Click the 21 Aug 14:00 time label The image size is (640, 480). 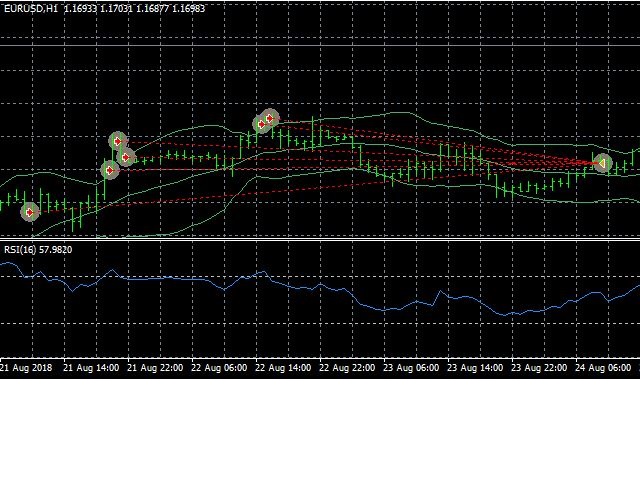click(x=91, y=368)
